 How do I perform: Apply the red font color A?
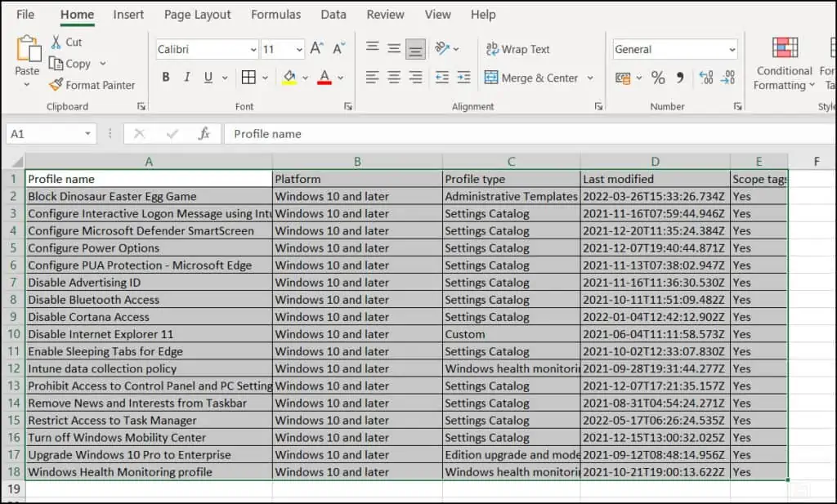(x=324, y=78)
